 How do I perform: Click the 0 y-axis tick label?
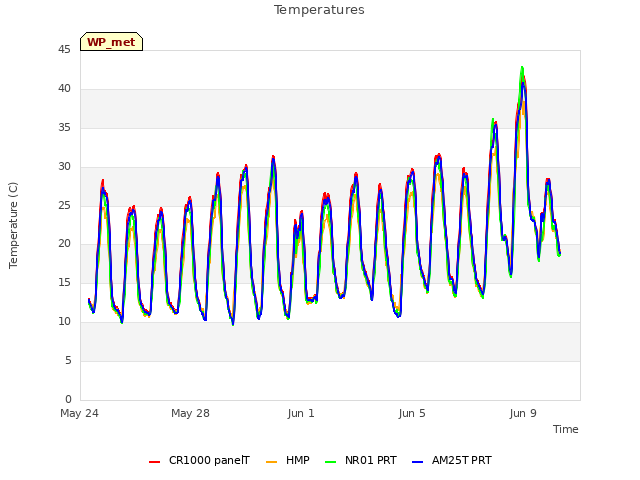(68, 399)
